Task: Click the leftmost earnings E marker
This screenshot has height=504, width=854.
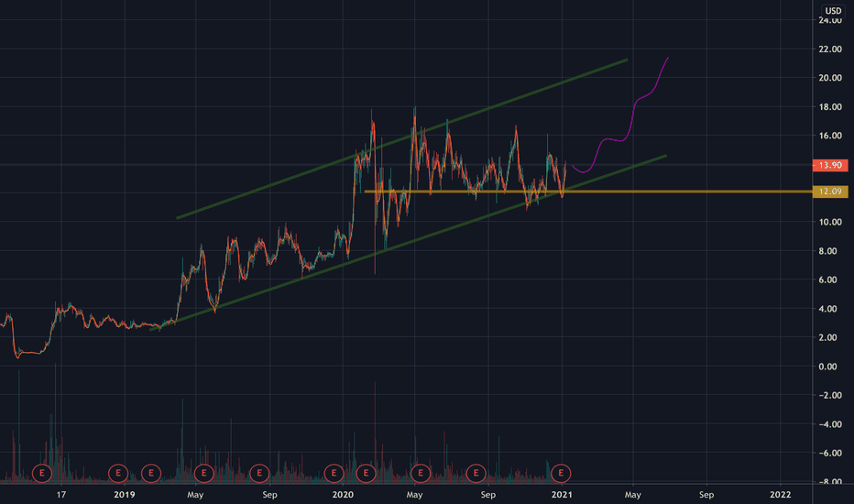Action: pyautogui.click(x=42, y=473)
